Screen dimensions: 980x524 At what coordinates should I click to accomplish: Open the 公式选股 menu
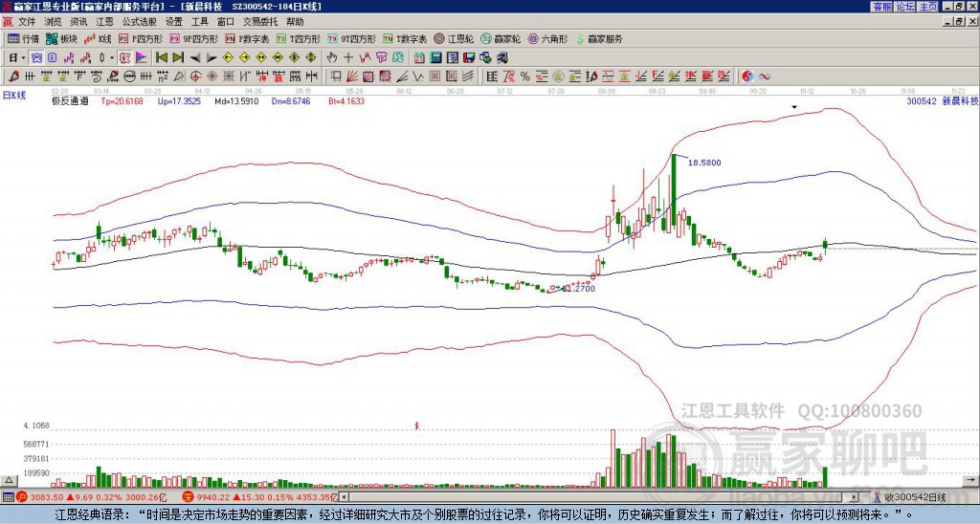tap(140, 22)
